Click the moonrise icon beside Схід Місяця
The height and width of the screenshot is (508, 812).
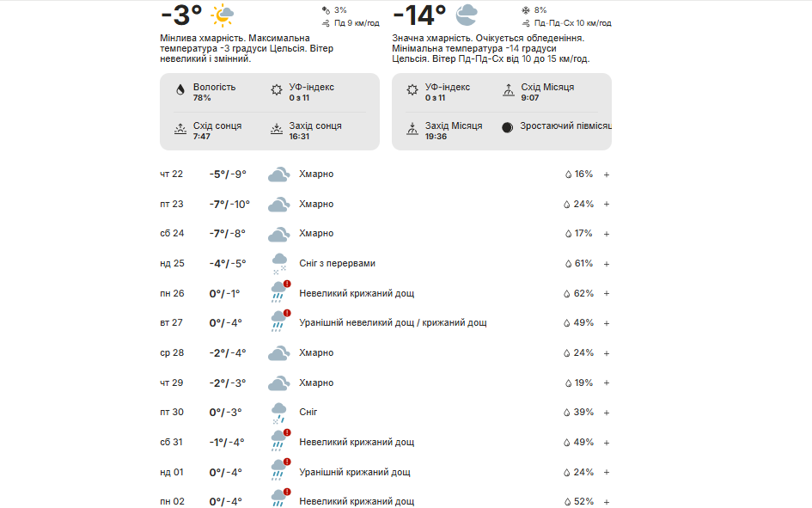(x=509, y=89)
